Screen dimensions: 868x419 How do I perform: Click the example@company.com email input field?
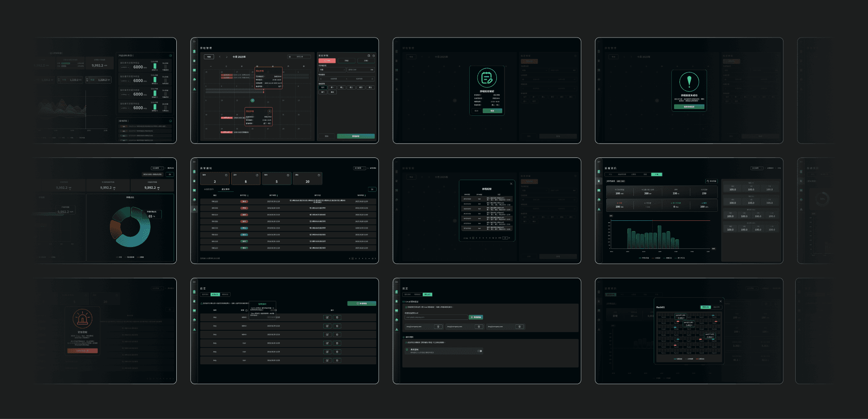coord(436,317)
